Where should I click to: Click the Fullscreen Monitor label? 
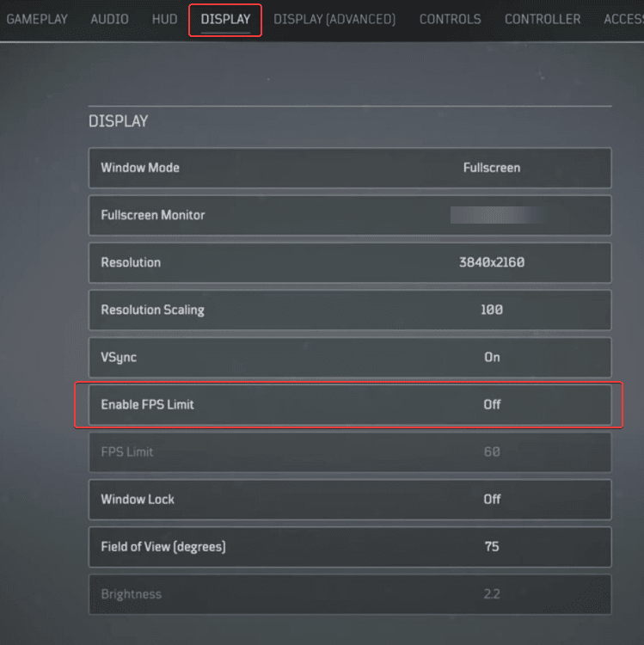coord(153,215)
